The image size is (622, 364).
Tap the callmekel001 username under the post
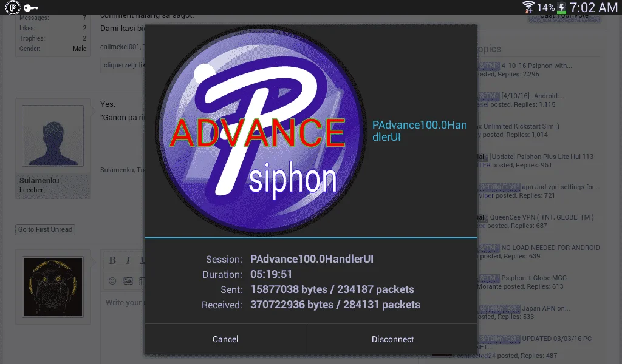121,47
